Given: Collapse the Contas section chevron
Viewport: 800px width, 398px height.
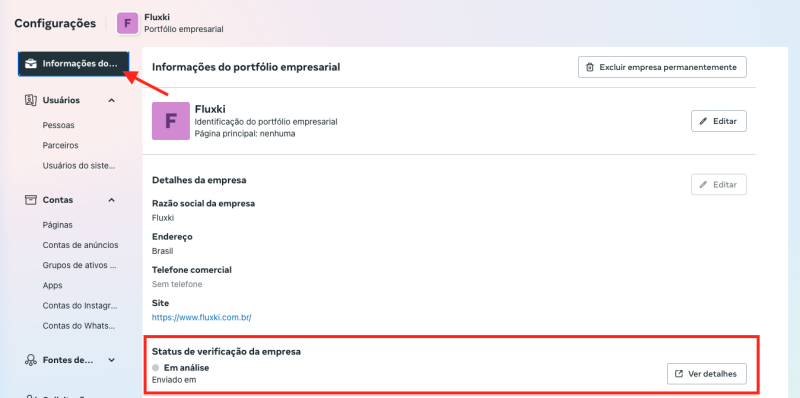Looking at the screenshot, I should pyautogui.click(x=112, y=200).
